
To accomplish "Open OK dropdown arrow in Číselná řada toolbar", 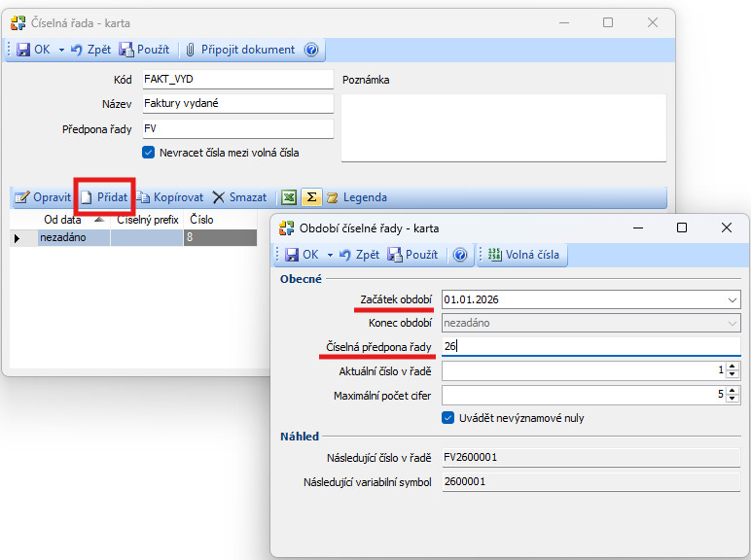I will [x=61, y=50].
